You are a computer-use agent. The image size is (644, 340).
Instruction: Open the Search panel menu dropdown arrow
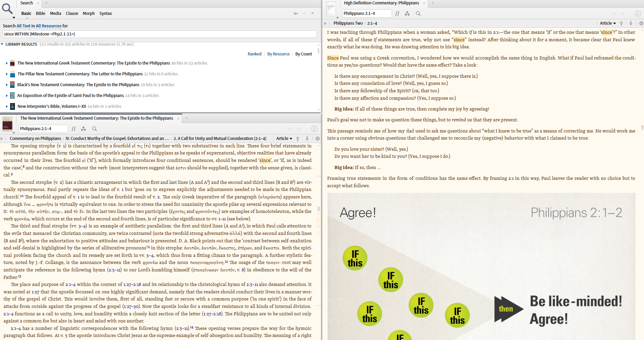[14, 18]
